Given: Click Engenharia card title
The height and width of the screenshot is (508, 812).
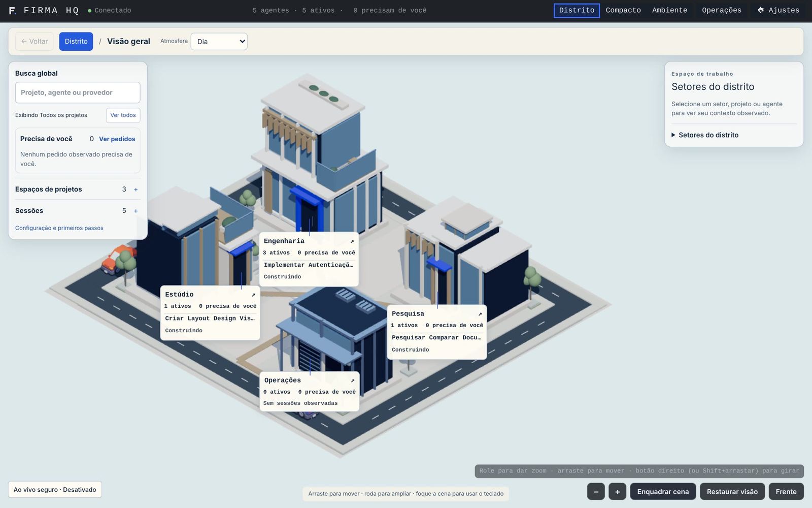Looking at the screenshot, I should 284,241.
